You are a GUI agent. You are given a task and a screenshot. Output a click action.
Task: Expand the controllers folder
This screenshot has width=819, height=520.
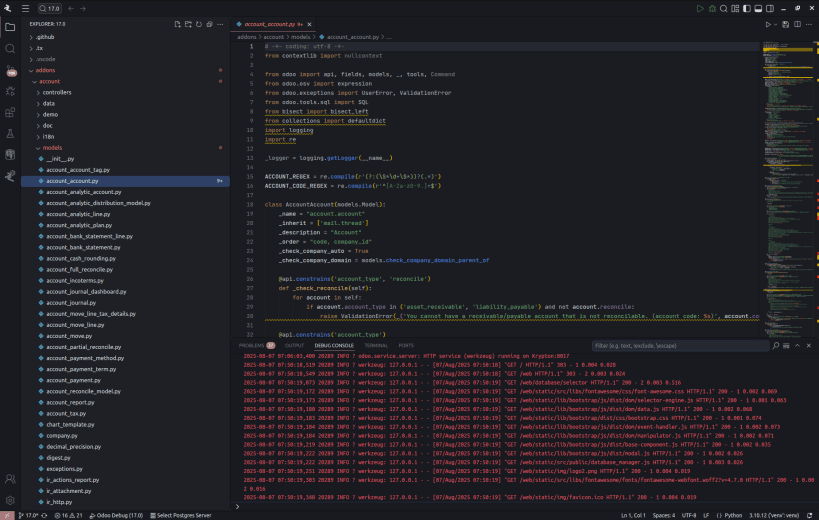125,92
